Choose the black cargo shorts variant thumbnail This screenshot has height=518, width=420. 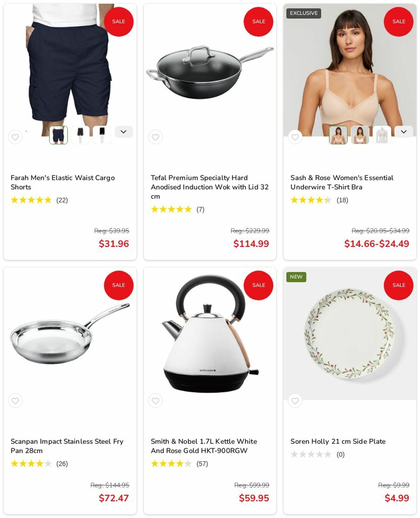click(102, 135)
